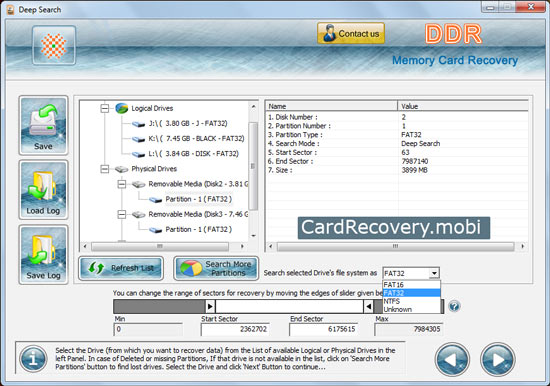Viewport: 550px width, 386px height.
Task: Click the Name column header
Action: 331,106
